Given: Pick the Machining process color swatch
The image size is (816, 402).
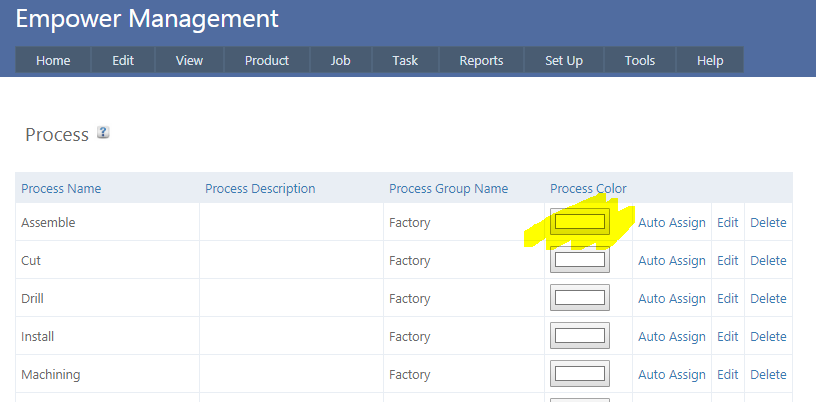Looking at the screenshot, I should [580, 374].
